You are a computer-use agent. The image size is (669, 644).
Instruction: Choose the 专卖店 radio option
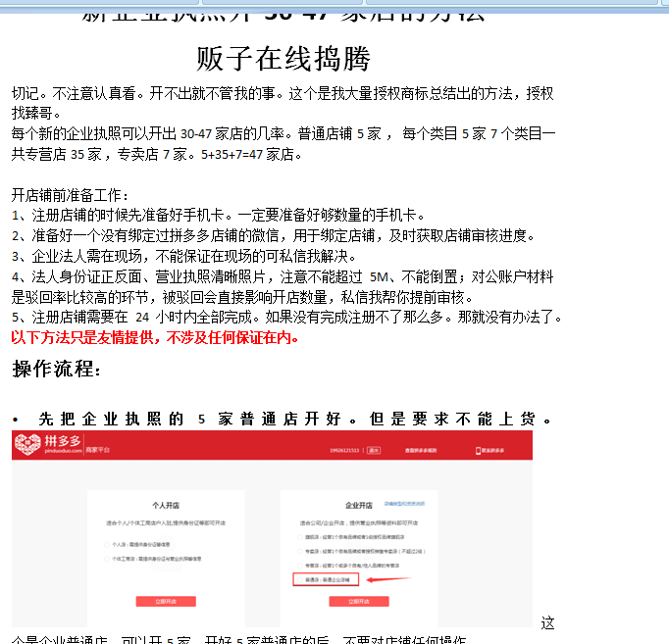[x=299, y=551]
